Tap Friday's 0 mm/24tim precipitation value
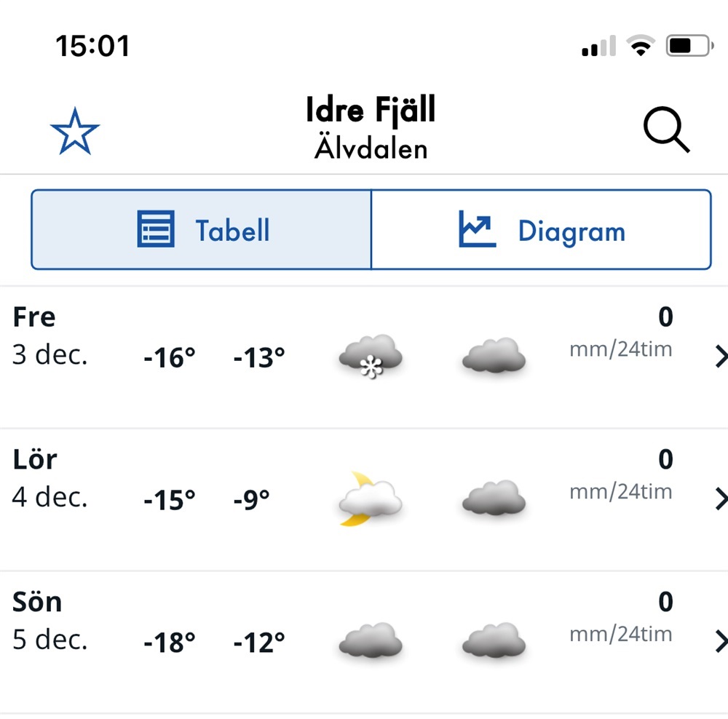This screenshot has height=719, width=728. pyautogui.click(x=621, y=333)
